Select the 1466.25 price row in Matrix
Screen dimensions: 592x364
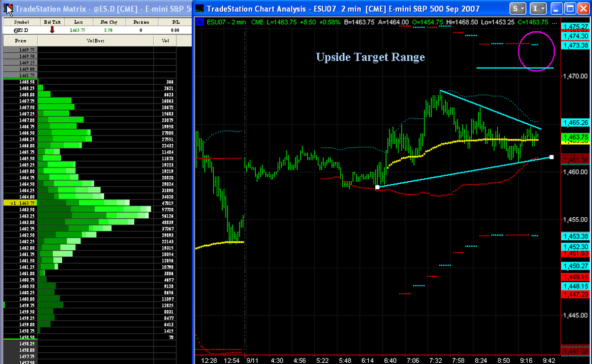pyautogui.click(x=20, y=139)
